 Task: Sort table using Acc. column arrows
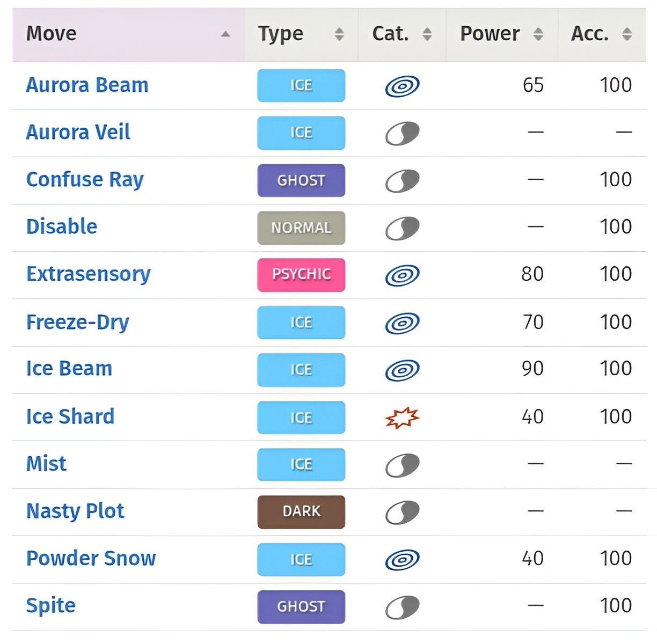click(x=626, y=34)
